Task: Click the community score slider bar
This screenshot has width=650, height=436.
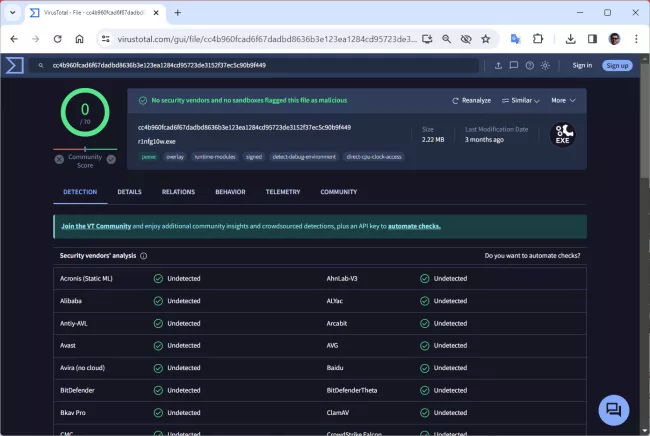Action: pos(85,149)
